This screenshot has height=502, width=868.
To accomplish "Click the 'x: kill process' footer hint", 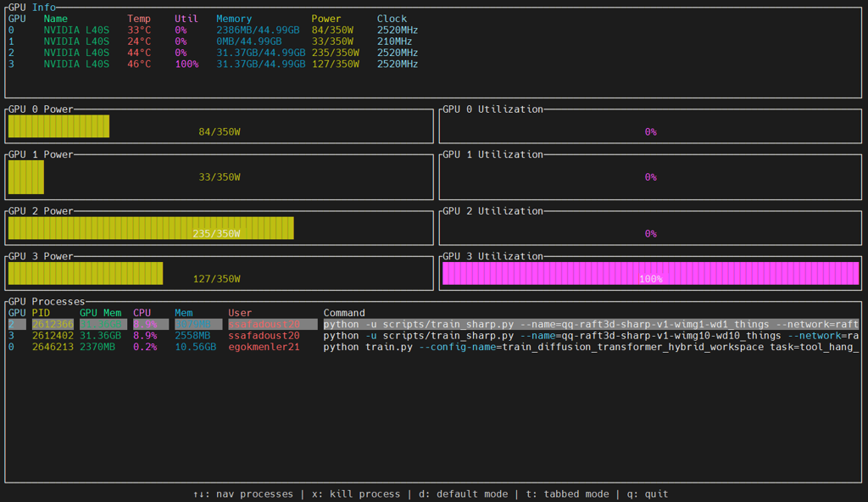I will pos(356,494).
